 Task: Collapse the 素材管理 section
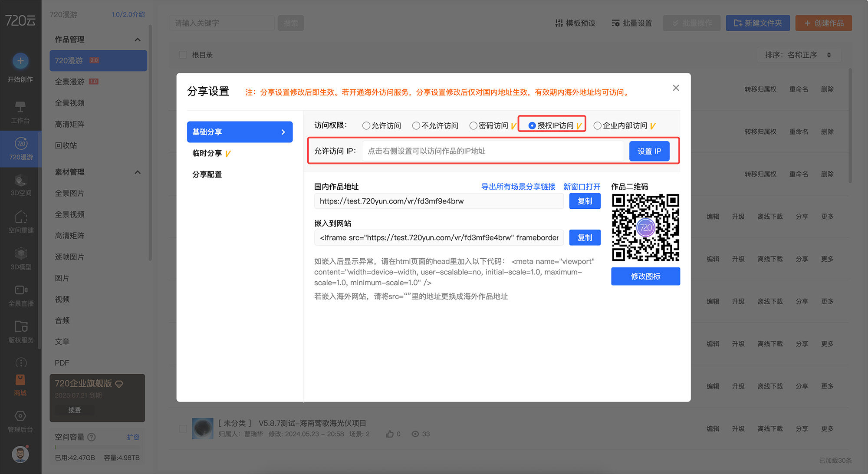point(138,172)
